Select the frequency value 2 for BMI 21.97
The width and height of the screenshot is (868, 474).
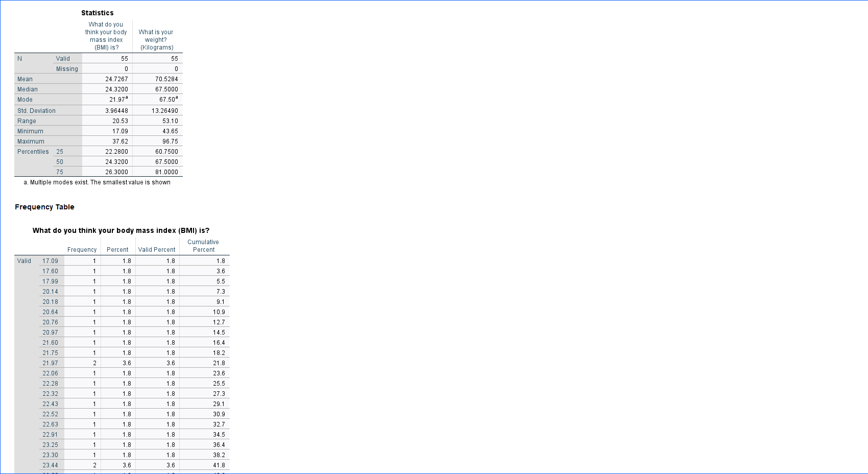click(x=93, y=363)
